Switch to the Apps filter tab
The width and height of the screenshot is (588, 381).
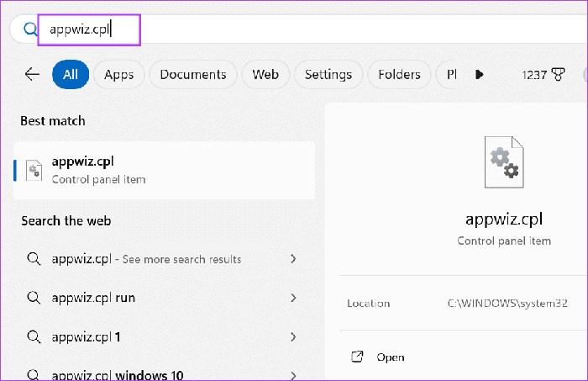(118, 74)
